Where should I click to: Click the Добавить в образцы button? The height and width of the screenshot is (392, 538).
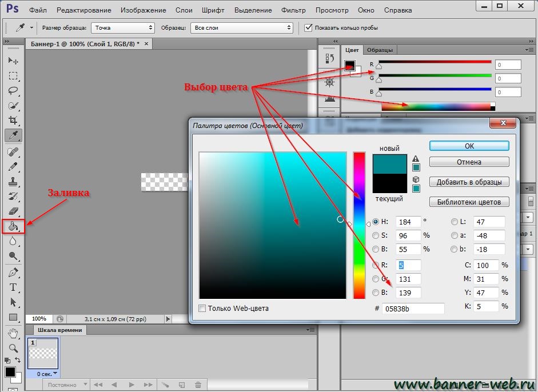[x=469, y=182]
